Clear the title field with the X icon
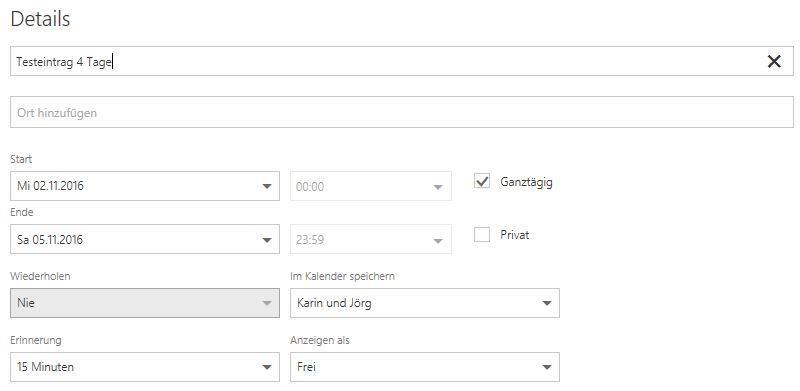The image size is (800, 391). coord(774,62)
